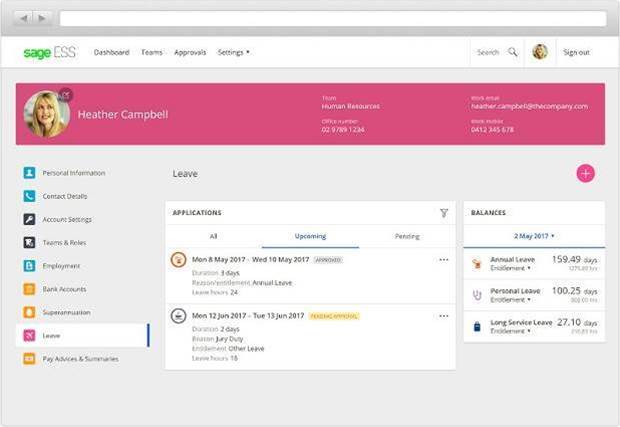This screenshot has width=620, height=427.
Task: Click the Employment sidebar icon
Action: pos(29,266)
